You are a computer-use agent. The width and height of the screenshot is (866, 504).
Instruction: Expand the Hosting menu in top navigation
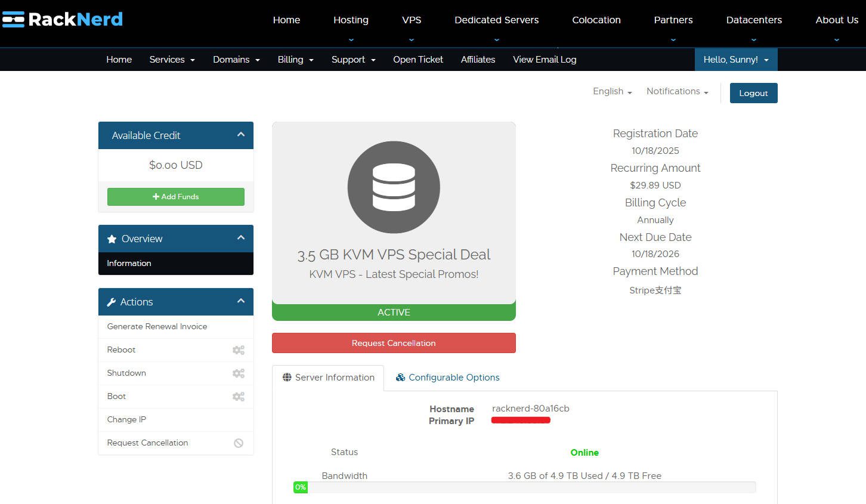pos(351,20)
